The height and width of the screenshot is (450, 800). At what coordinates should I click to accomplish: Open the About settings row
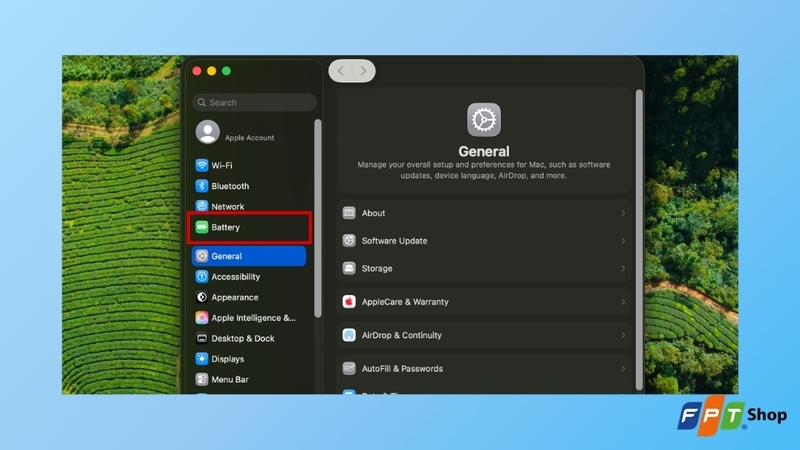484,213
